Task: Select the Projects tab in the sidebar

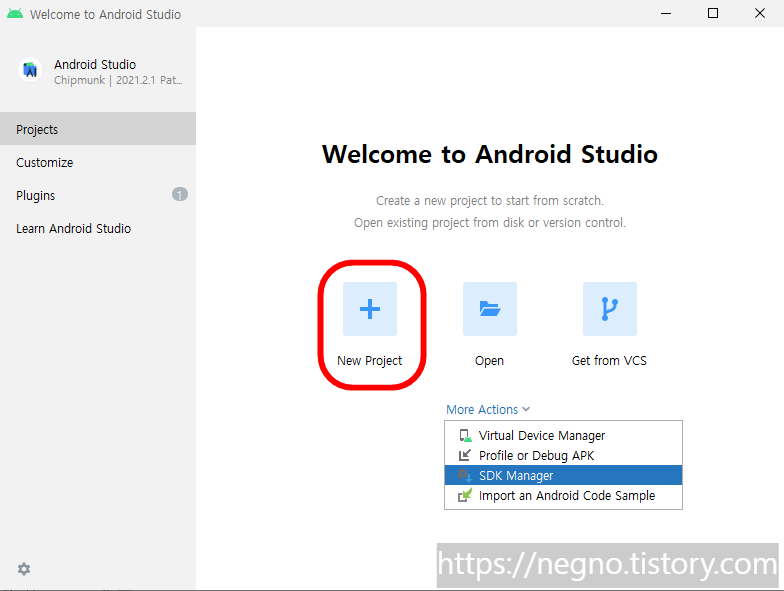Action: coord(98,129)
